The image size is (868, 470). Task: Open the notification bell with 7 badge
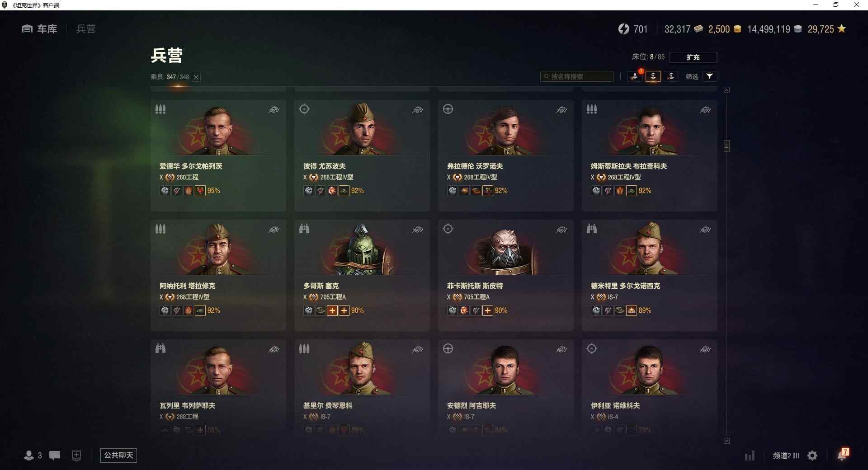(x=843, y=454)
